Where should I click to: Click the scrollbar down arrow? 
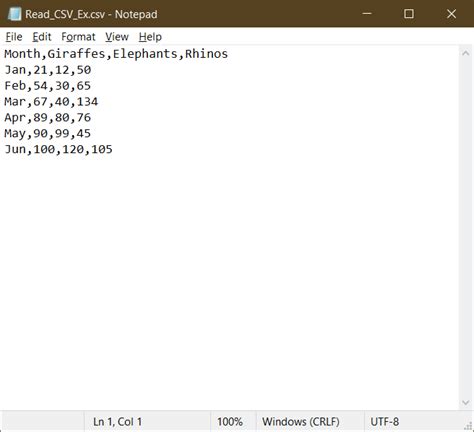pos(466,402)
